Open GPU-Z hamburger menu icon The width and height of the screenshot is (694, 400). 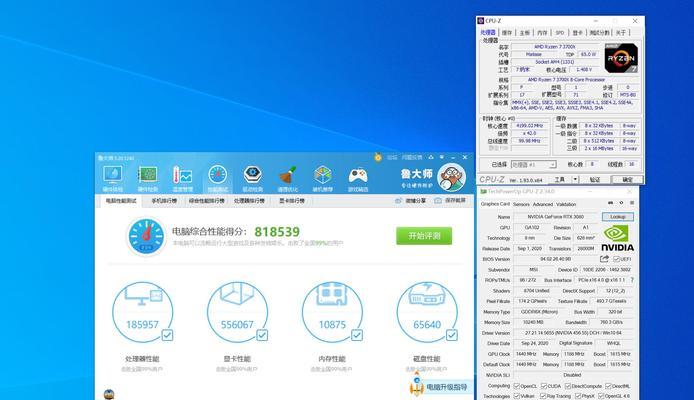[x=632, y=203]
